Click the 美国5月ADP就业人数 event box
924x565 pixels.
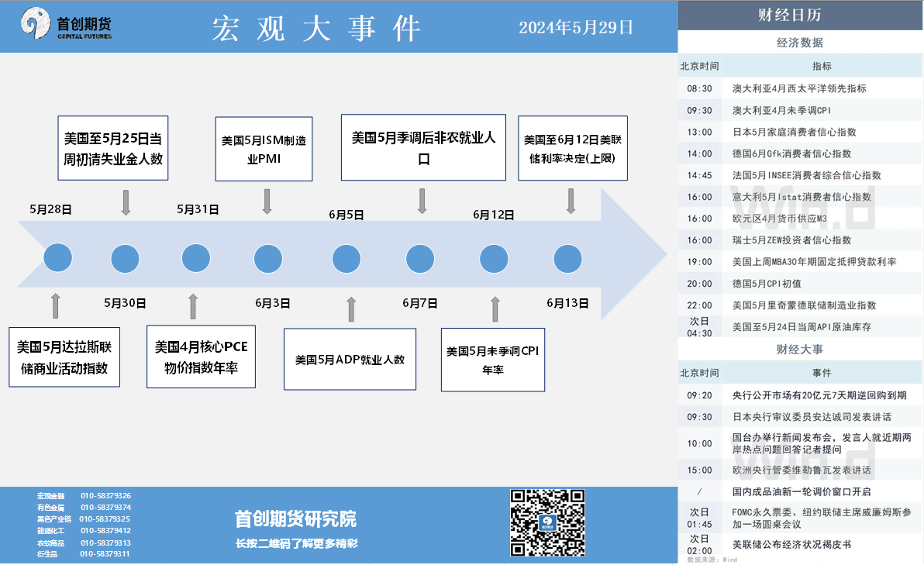(x=350, y=360)
